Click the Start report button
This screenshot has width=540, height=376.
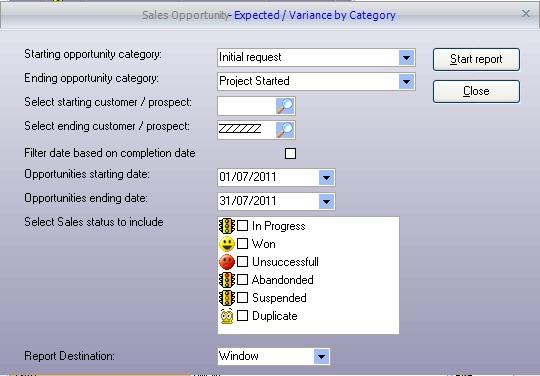pyautogui.click(x=476, y=59)
